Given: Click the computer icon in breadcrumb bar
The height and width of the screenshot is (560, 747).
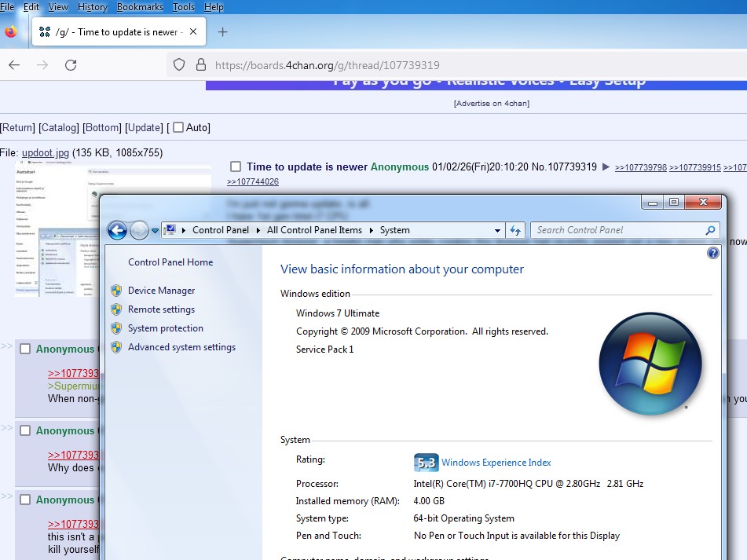Looking at the screenshot, I should [170, 230].
